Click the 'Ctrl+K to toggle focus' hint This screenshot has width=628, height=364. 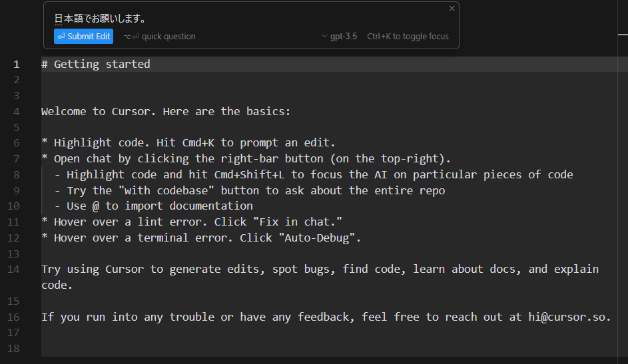point(408,37)
